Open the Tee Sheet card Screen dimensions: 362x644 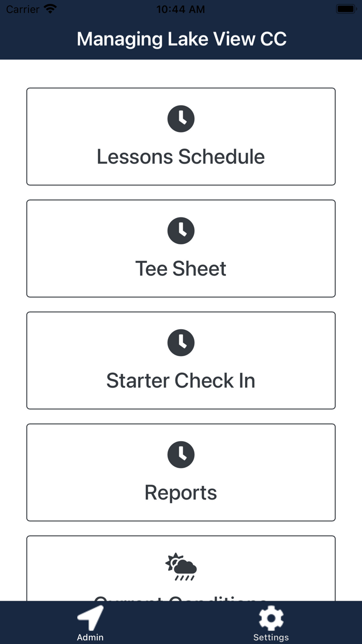pyautogui.click(x=180, y=248)
